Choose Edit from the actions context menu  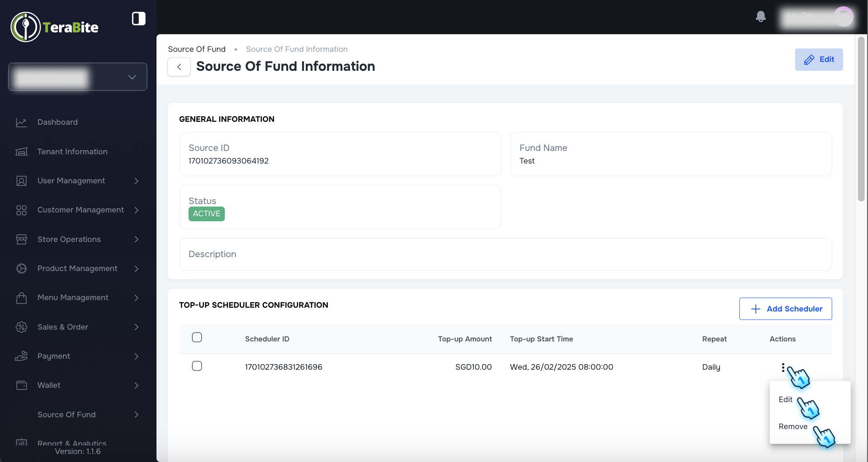785,399
